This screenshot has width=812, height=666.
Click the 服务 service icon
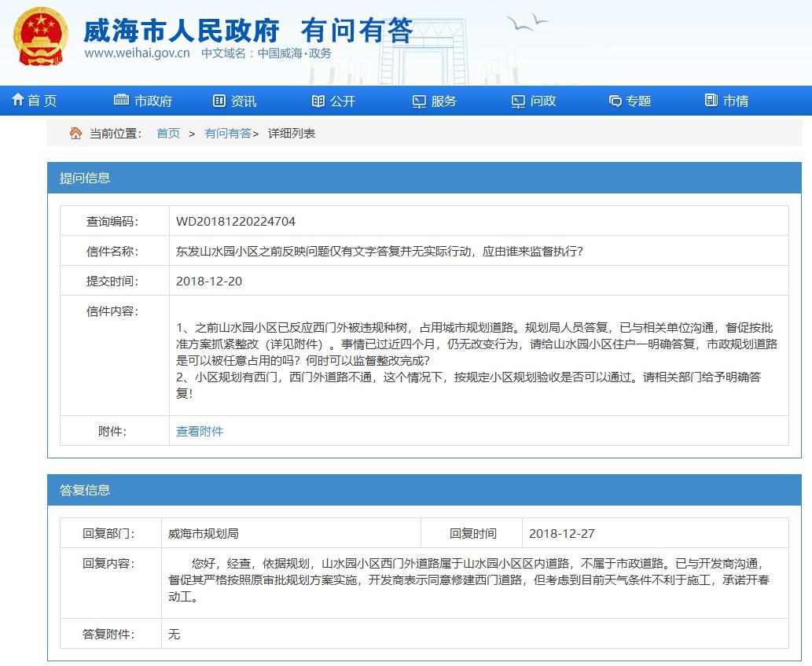419,101
